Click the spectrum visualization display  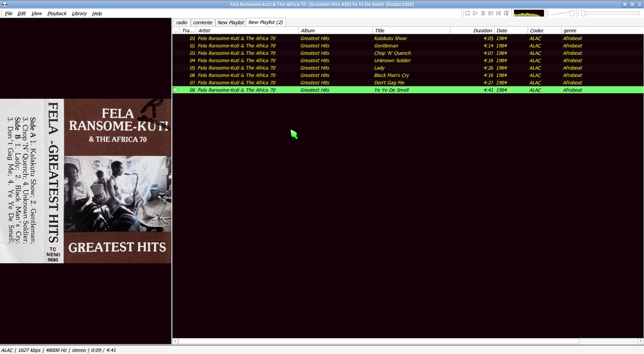[529, 13]
